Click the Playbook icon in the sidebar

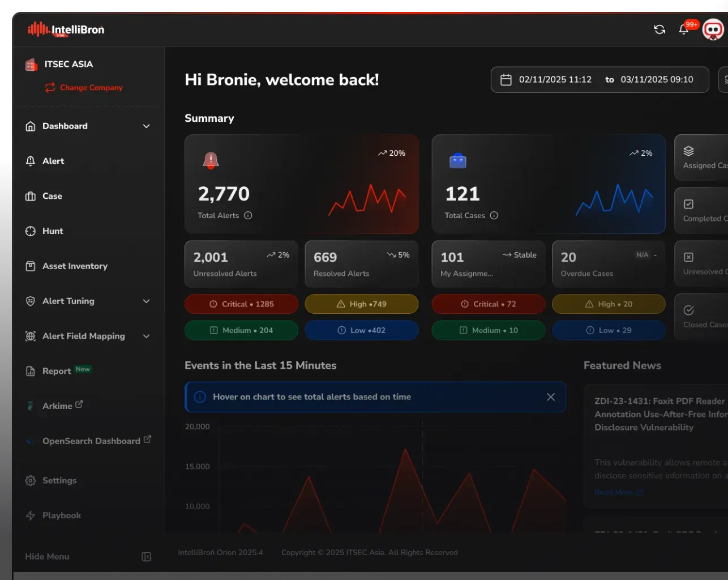(x=29, y=515)
